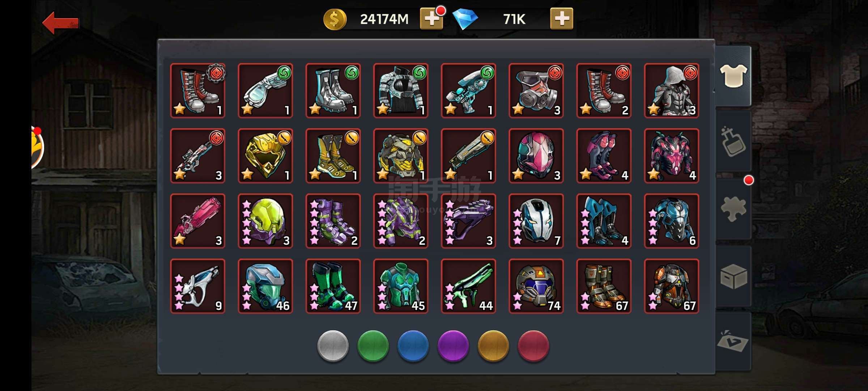The image size is (868, 391).
Task: Switch to the puzzle piece tab
Action: 733,209
